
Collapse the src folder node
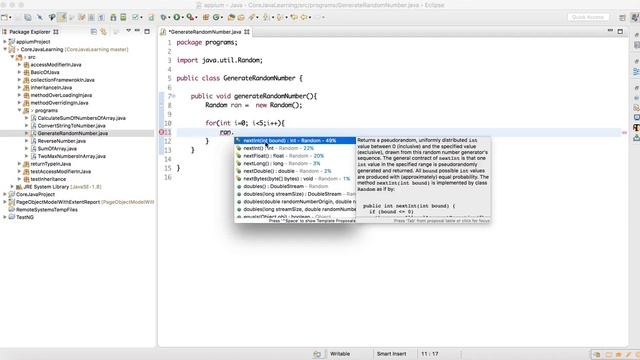click(12, 57)
